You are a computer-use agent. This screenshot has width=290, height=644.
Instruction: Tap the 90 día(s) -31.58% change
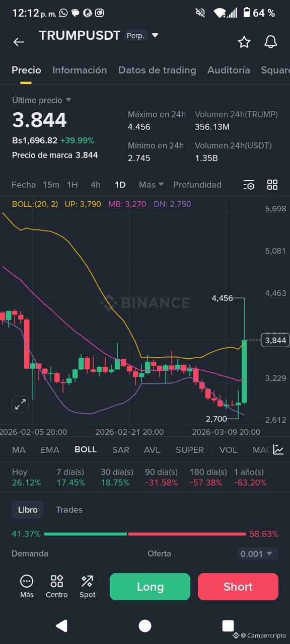point(162,477)
